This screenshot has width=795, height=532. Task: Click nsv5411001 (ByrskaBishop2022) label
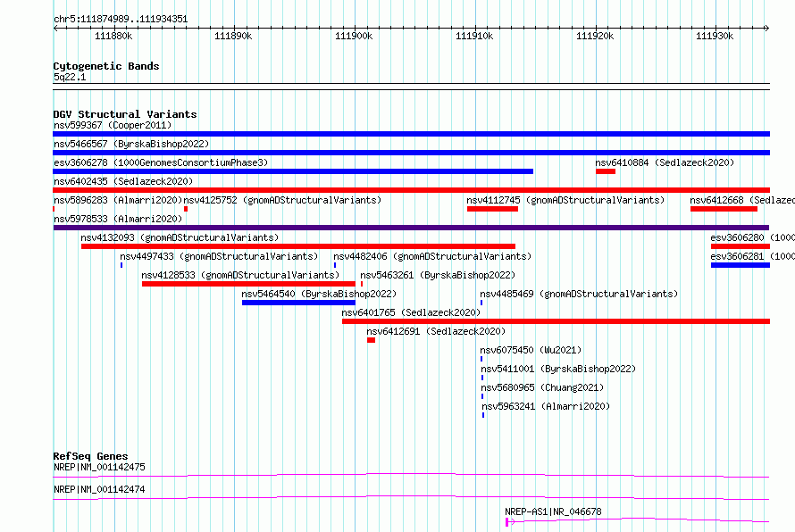coord(558,369)
